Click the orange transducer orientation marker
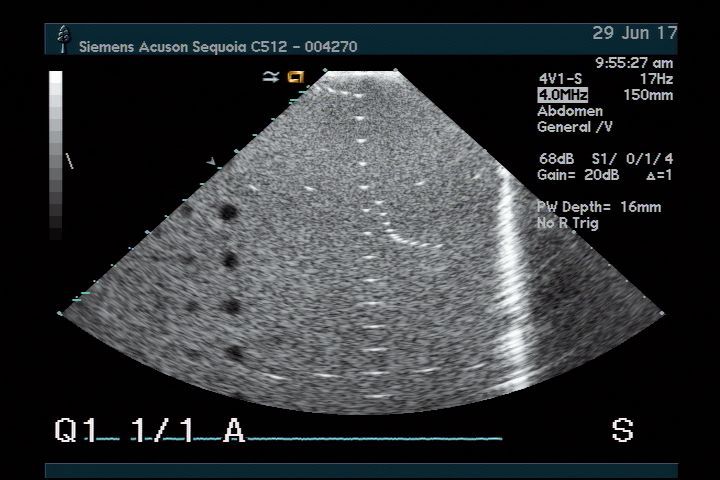Viewport: 720px width, 480px height. click(x=295, y=76)
